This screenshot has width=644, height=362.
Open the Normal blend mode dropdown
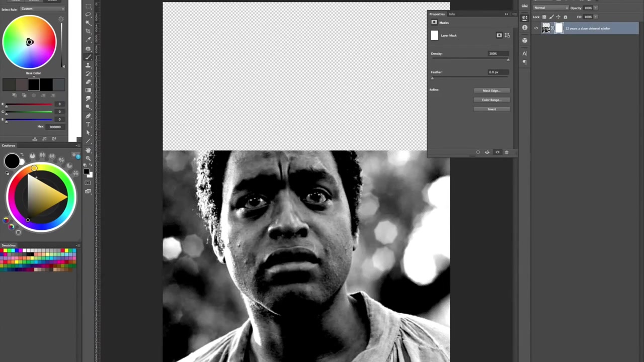pos(551,8)
